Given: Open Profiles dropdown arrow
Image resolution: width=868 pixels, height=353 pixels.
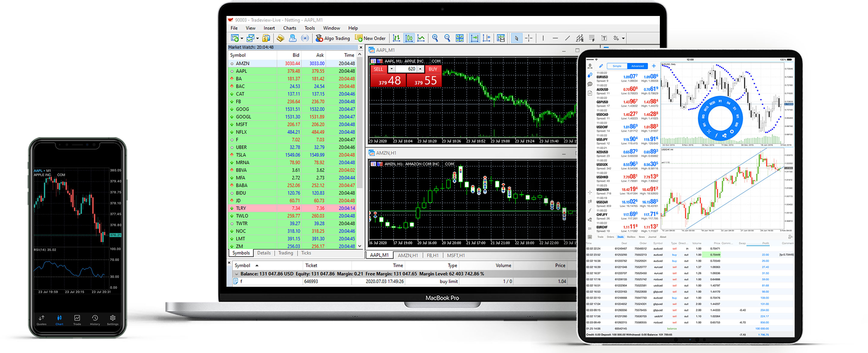Looking at the screenshot, I should 257,39.
